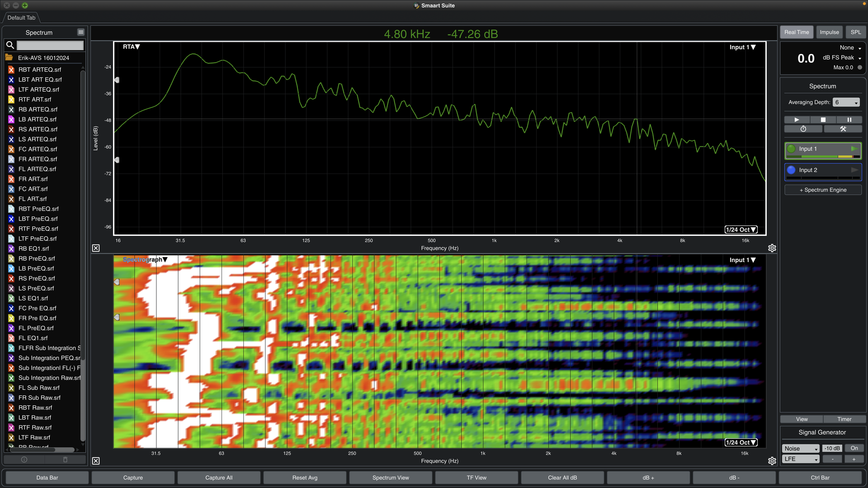Click the pause measurement icon
868x488 pixels.
click(849, 120)
